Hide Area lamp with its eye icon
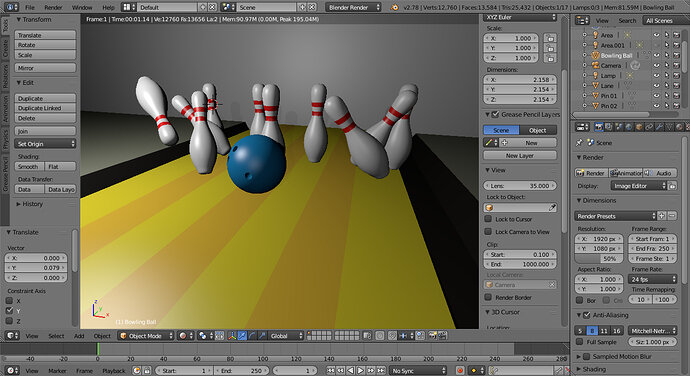 (657, 35)
